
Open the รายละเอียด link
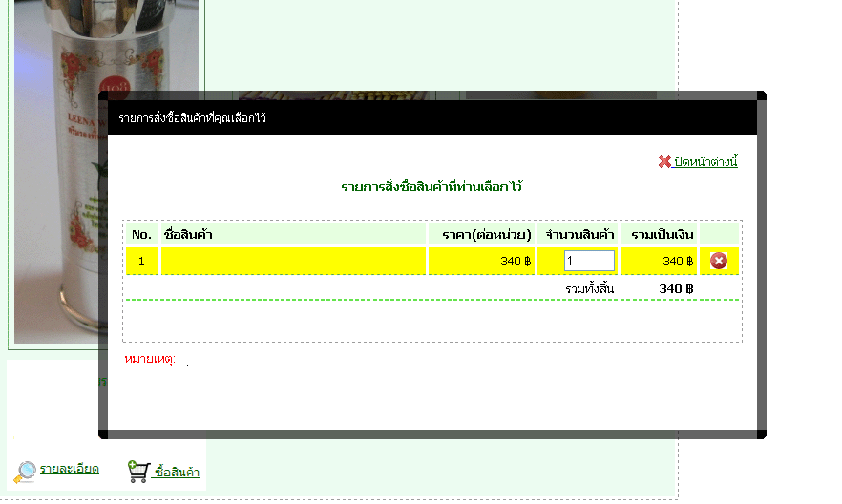click(x=70, y=469)
